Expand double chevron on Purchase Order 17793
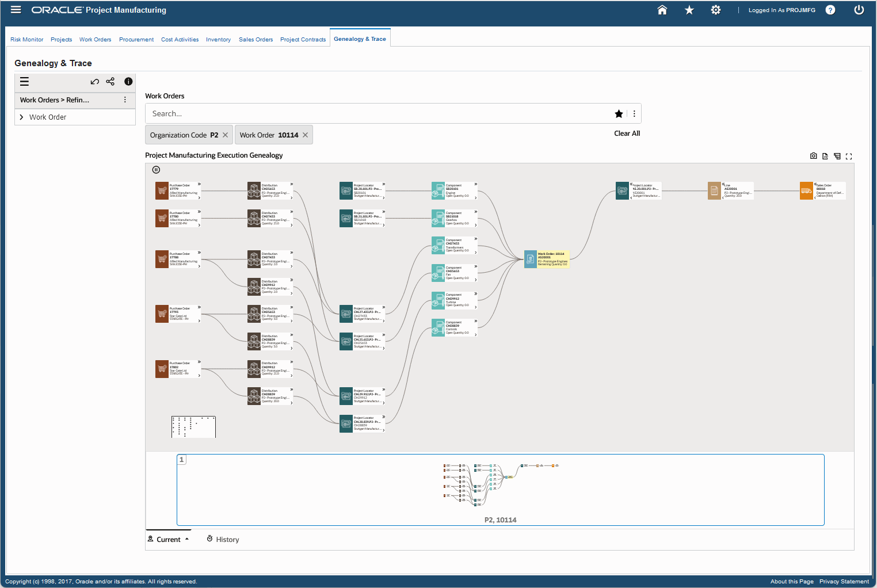Viewport: 877px width, 588px height. tap(199, 307)
